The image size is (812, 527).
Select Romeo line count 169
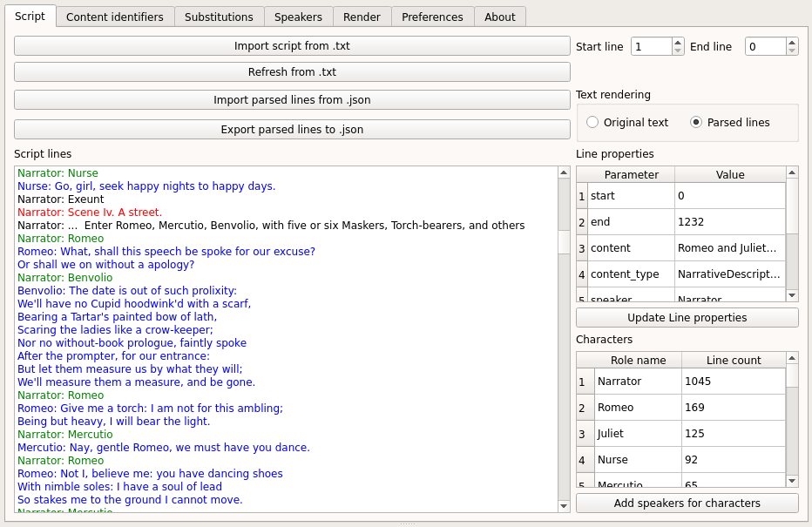tap(734, 408)
